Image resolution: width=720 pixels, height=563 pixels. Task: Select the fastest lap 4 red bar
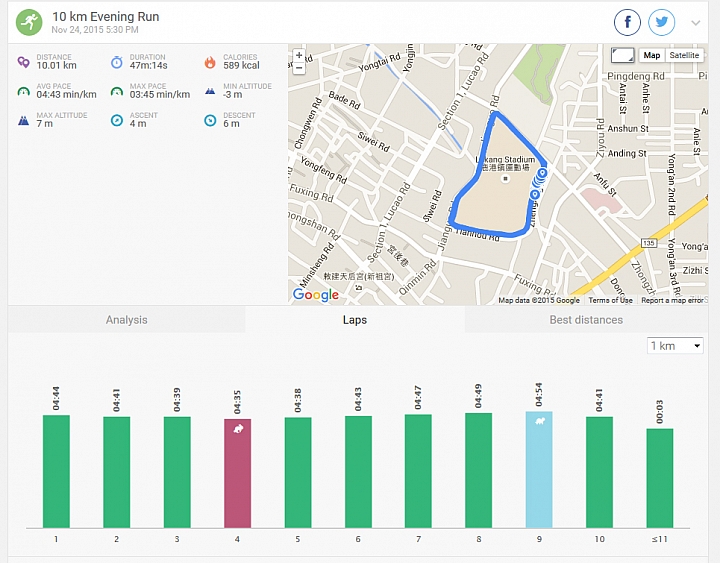[x=237, y=473]
